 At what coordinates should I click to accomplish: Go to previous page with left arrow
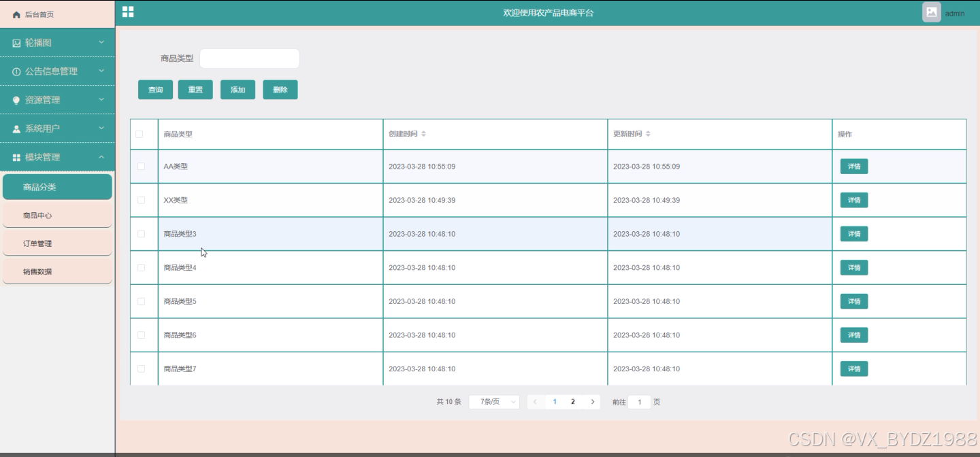click(x=535, y=402)
